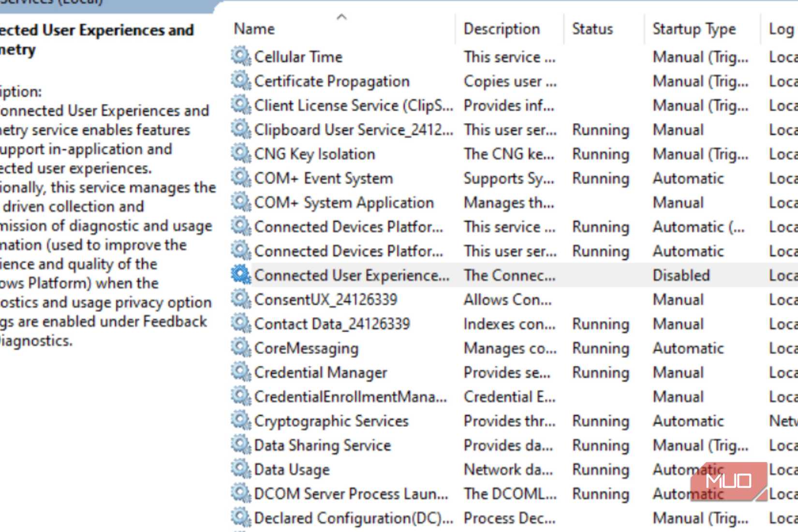Click the Running status of CoreMessaging

[x=601, y=348]
